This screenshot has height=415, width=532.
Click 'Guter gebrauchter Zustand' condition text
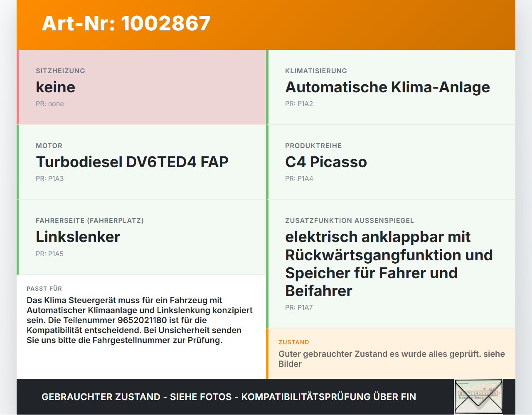392,358
